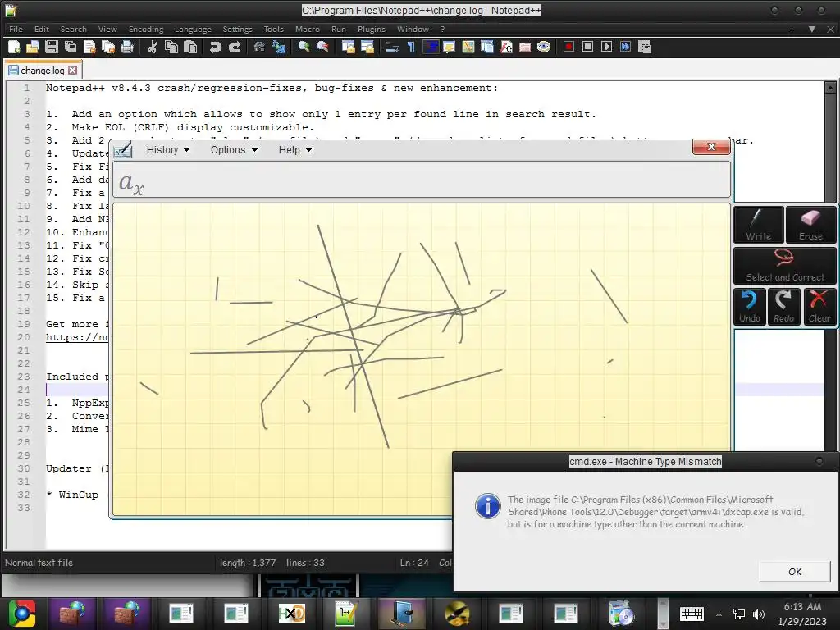This screenshot has height=630, width=840.
Task: Save the file using floppy icon
Action: click(52, 47)
